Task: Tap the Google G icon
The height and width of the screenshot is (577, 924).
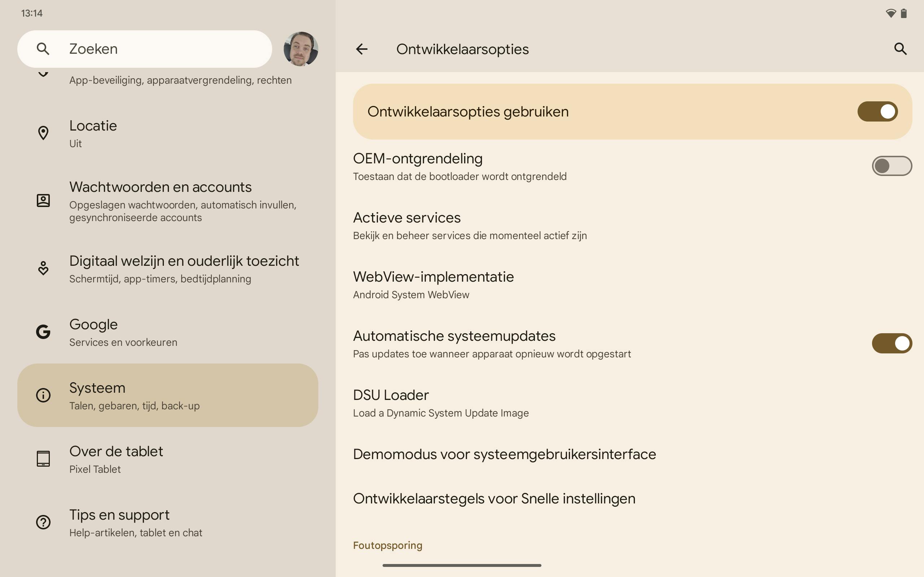Action: pos(43,332)
